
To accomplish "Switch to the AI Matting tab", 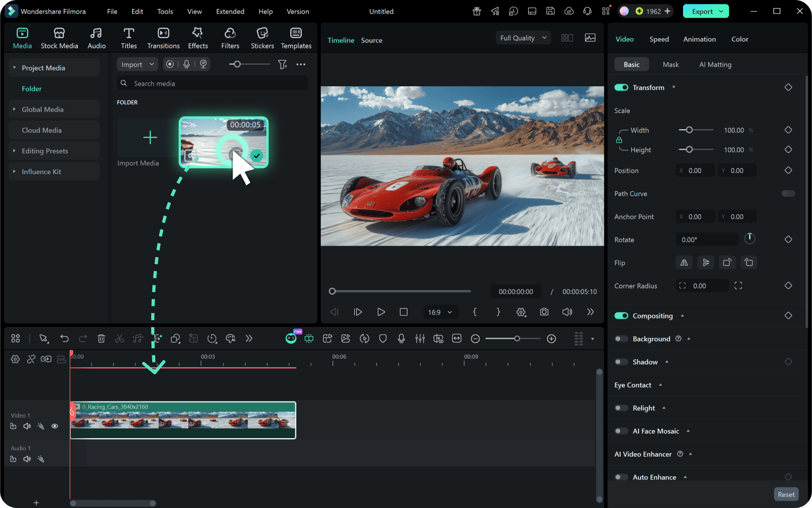I will [715, 65].
